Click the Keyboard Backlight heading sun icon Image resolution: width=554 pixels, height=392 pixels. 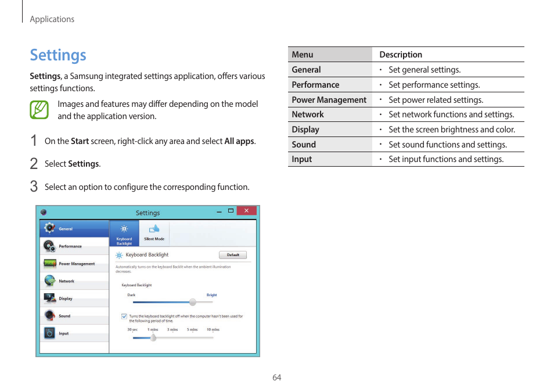tap(119, 255)
